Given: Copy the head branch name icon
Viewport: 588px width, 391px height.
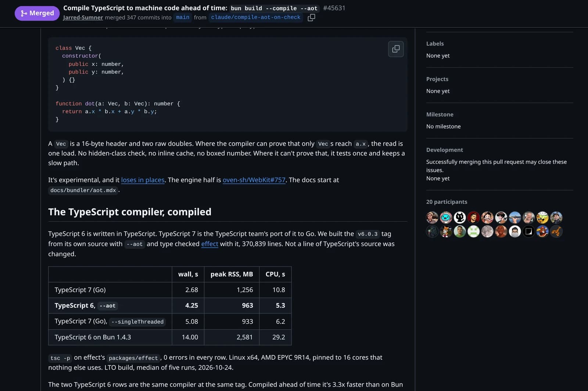Looking at the screenshot, I should tap(311, 17).
